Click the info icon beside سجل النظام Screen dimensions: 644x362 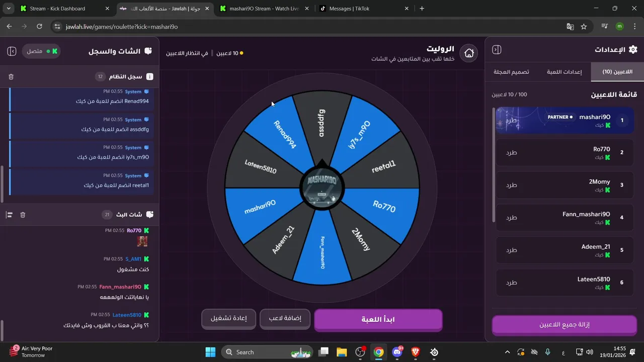pos(149,77)
